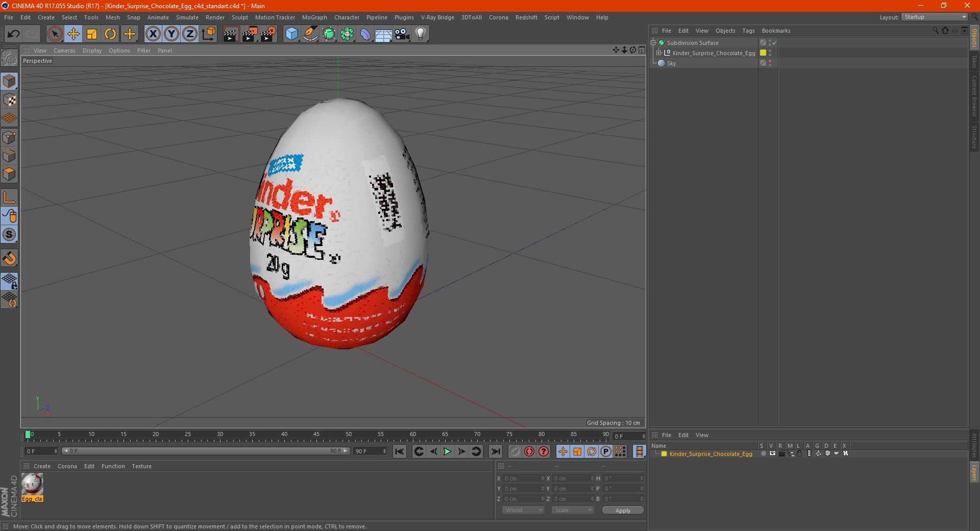Click Kinder egg yellow layer swatch
Screen dimensions: 980x531
click(x=763, y=53)
